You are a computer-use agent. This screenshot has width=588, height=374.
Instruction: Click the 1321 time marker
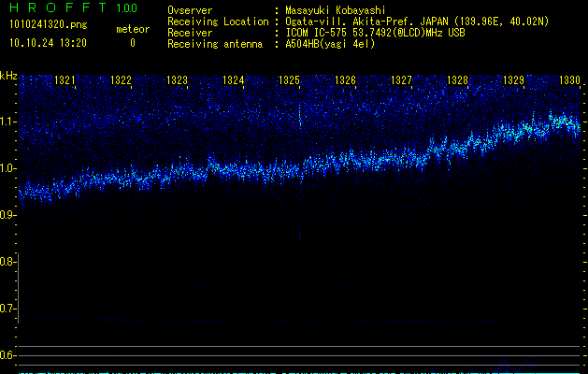point(65,81)
